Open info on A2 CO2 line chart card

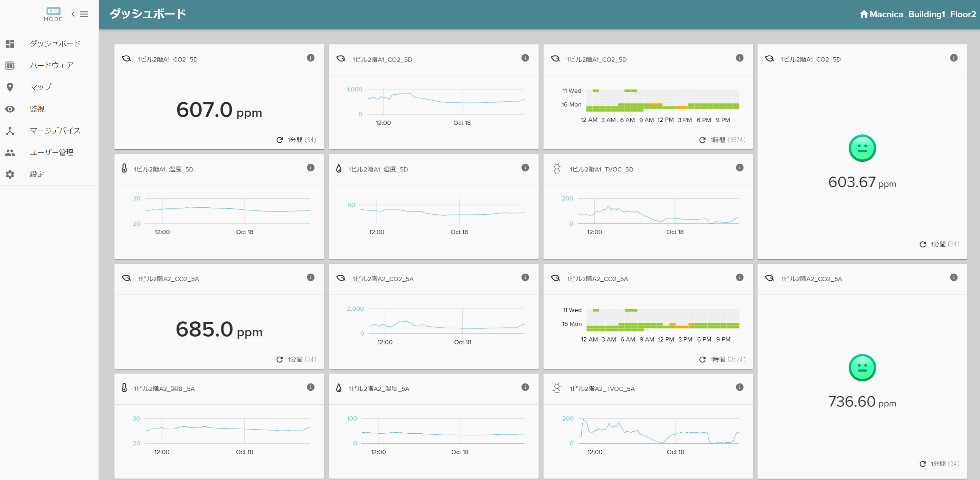point(525,277)
